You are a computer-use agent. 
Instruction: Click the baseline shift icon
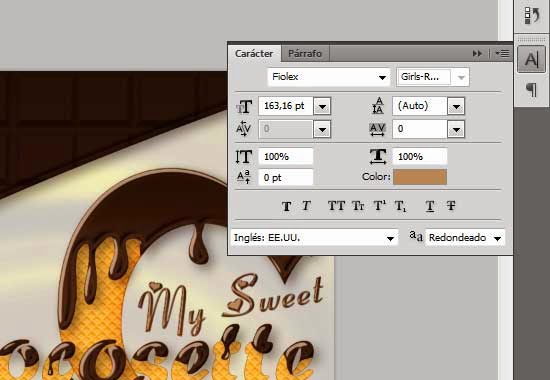click(243, 177)
